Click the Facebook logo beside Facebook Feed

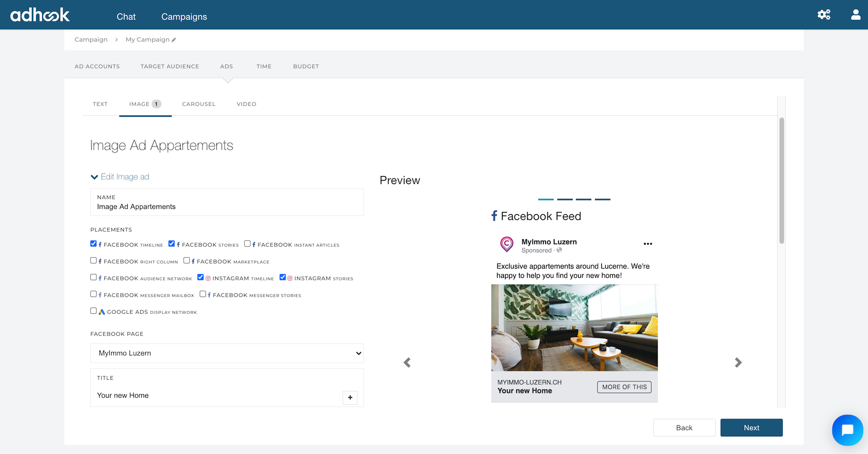494,216
